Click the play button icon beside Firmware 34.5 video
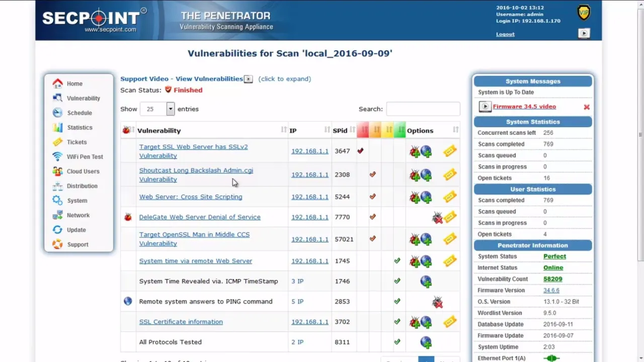644x362 pixels. [x=485, y=107]
